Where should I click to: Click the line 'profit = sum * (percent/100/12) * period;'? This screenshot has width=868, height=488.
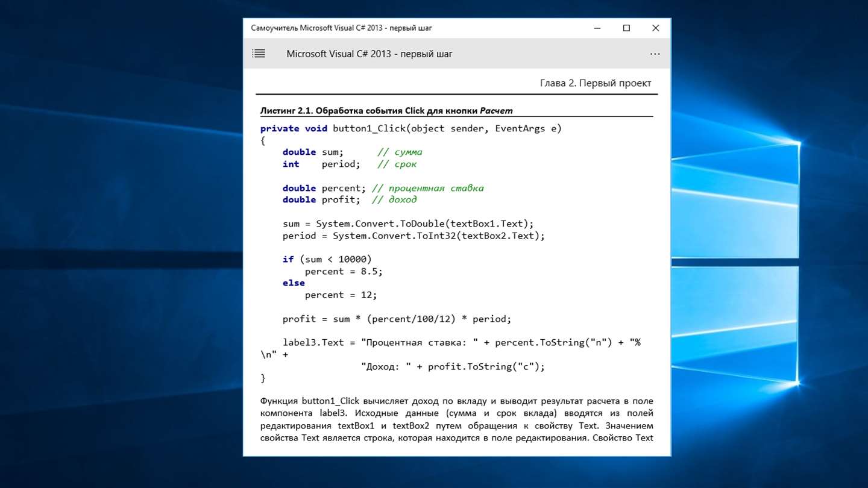coord(397,319)
